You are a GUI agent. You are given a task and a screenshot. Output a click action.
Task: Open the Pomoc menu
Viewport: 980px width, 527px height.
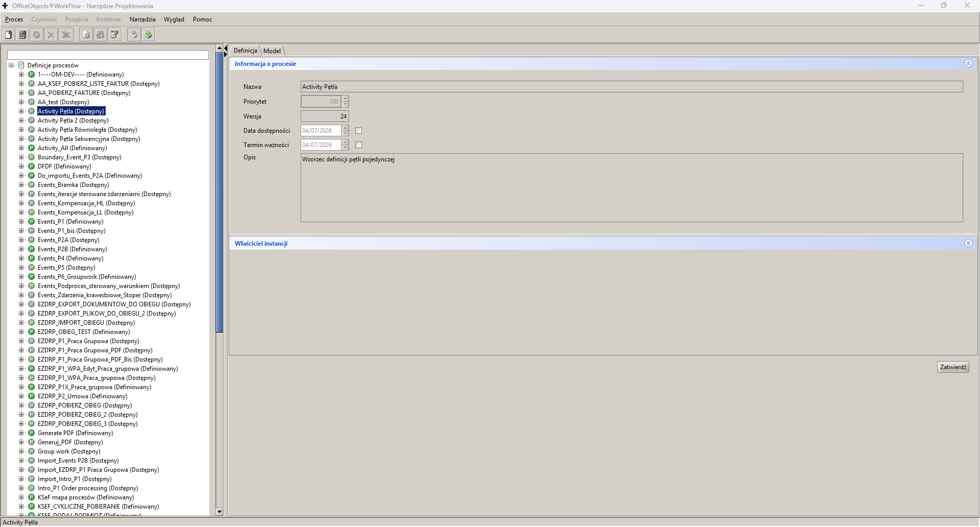tap(203, 19)
